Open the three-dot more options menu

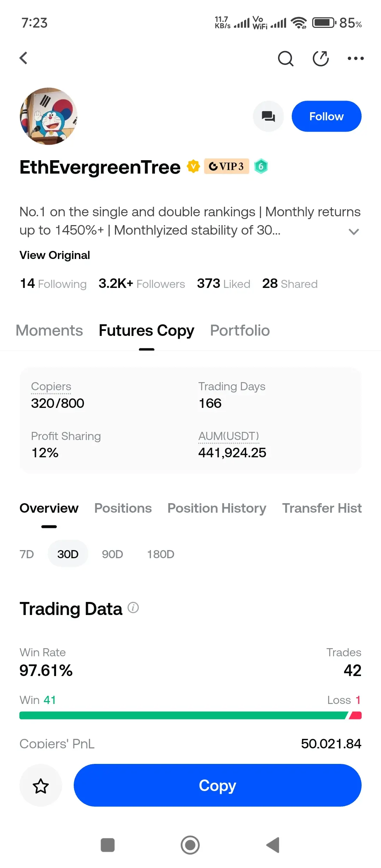click(x=355, y=59)
